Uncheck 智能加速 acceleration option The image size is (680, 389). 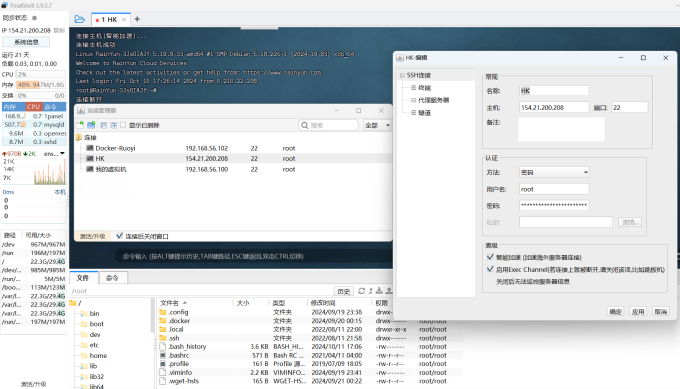pyautogui.click(x=490, y=257)
